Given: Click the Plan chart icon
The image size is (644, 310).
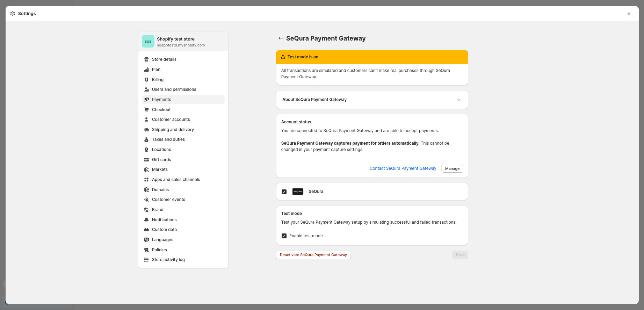Looking at the screenshot, I should [146, 70].
